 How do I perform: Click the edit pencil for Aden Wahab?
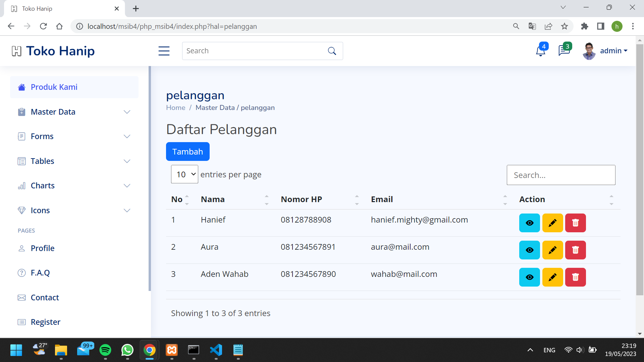click(552, 277)
